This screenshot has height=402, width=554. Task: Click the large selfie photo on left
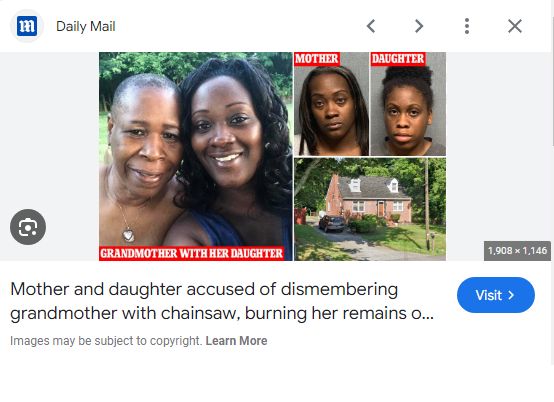coord(196,156)
